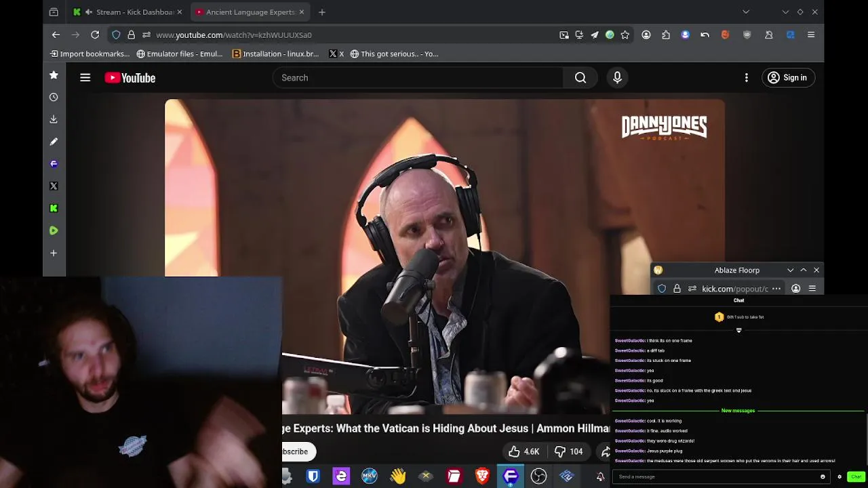
Task: Open Kick chat settings gear
Action: click(x=840, y=476)
